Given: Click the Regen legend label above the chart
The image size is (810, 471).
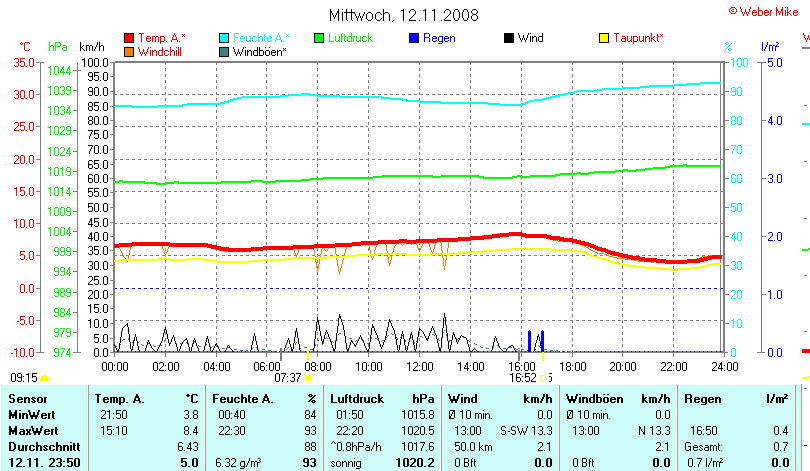Looking at the screenshot, I should pyautogui.click(x=439, y=38).
